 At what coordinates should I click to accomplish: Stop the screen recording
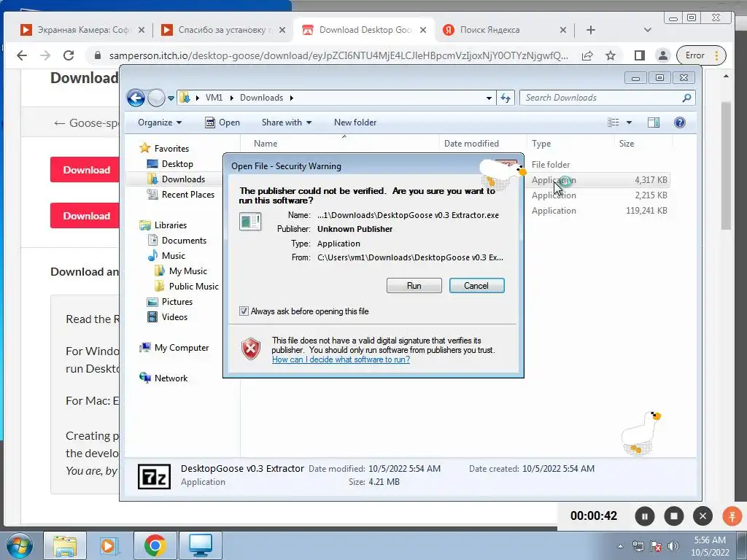click(673, 516)
